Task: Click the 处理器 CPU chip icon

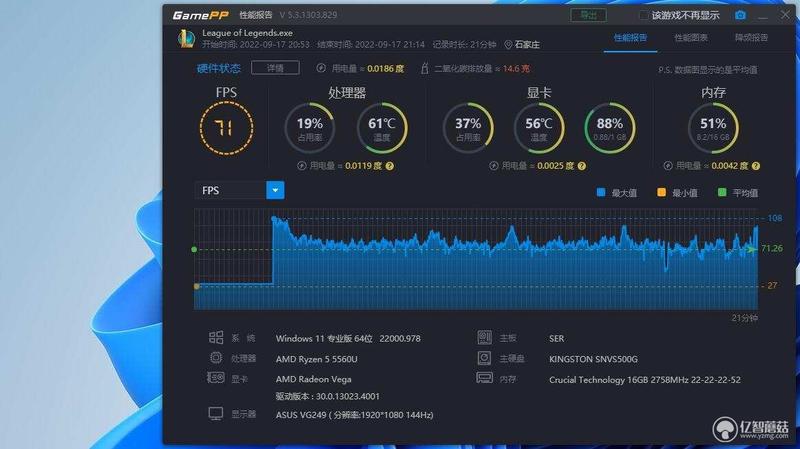Action: (x=216, y=358)
